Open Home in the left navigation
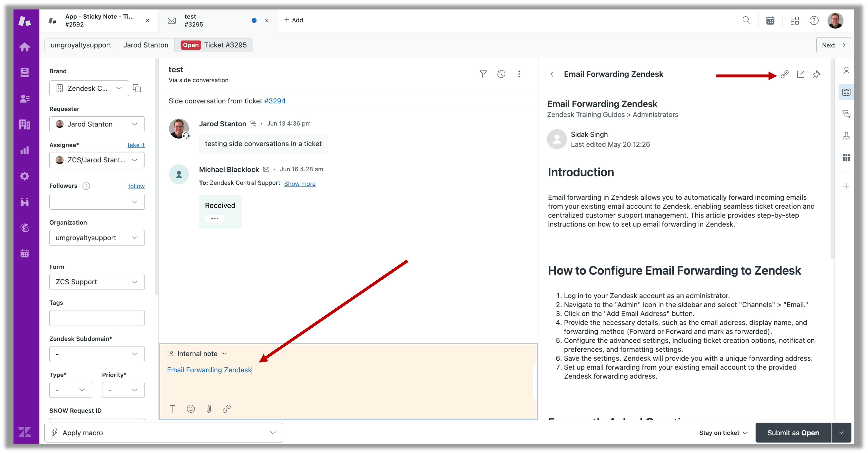 click(24, 47)
